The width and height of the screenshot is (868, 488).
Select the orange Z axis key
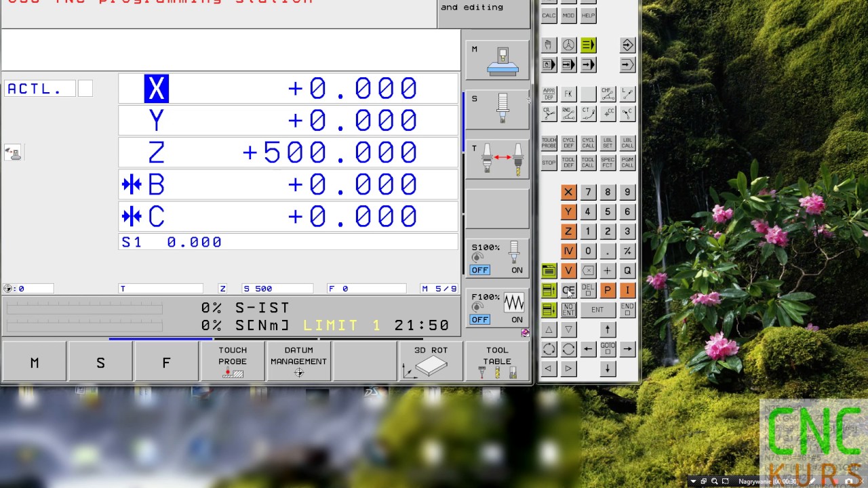(568, 231)
